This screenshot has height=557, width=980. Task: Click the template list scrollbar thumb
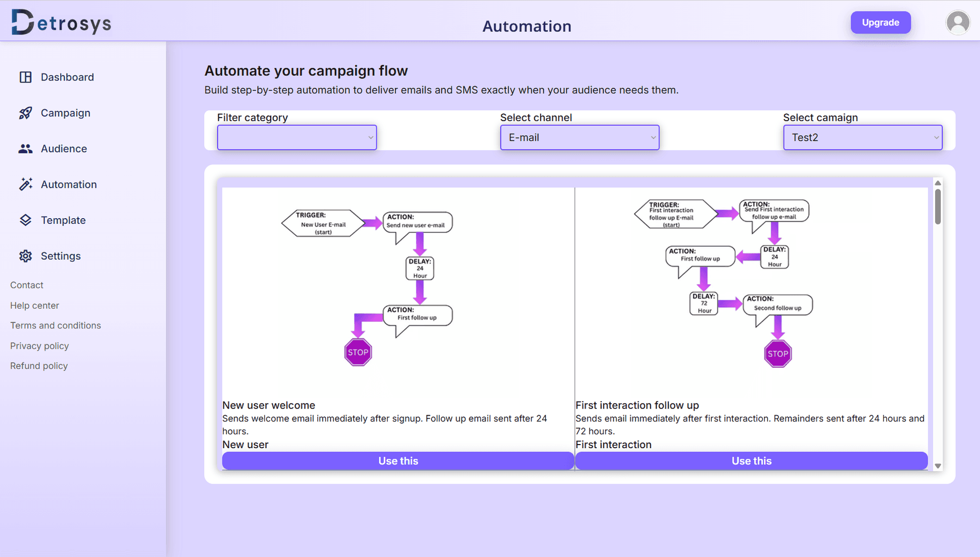click(938, 207)
